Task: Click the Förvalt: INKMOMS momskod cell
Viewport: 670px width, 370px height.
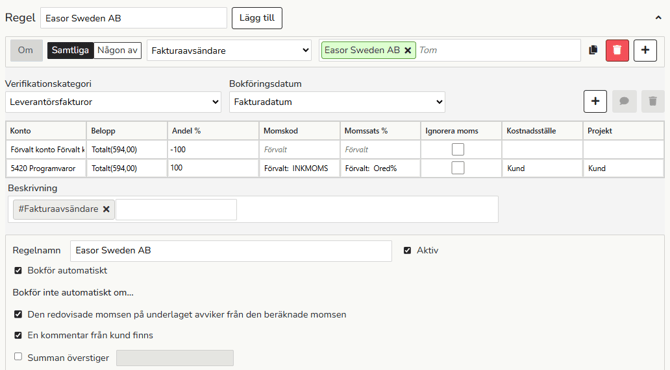Action: coord(300,168)
